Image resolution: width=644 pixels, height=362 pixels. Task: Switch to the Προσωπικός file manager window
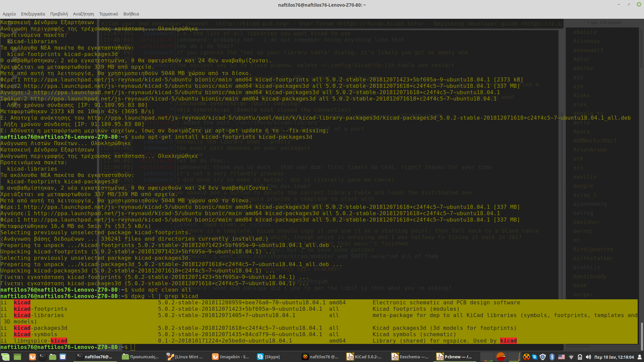tap(141, 357)
